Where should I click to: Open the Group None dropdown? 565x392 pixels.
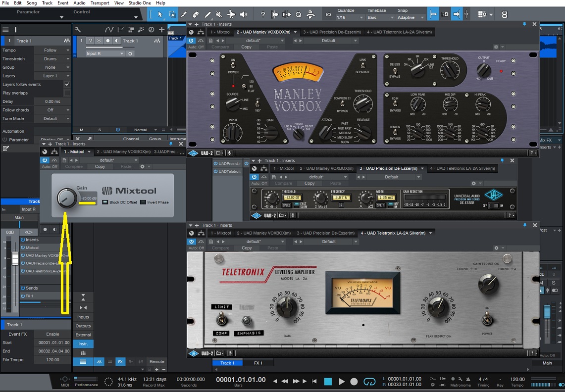tap(52, 67)
